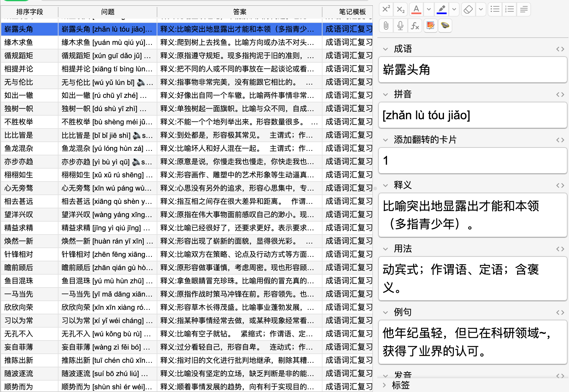Select the 鱼目混珠 row

coord(187,281)
